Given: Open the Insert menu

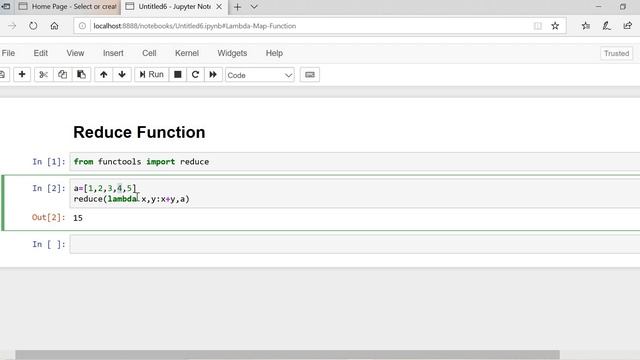Looking at the screenshot, I should click(113, 53).
